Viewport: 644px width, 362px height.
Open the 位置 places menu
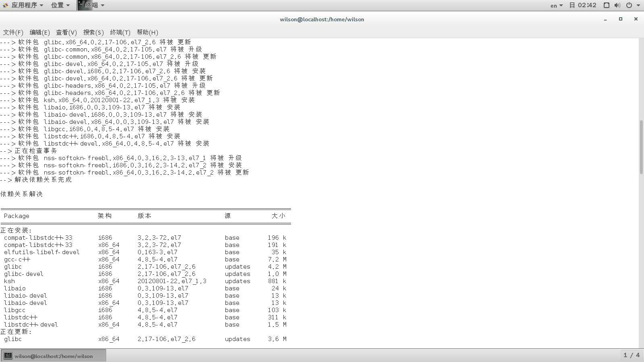pyautogui.click(x=60, y=5)
